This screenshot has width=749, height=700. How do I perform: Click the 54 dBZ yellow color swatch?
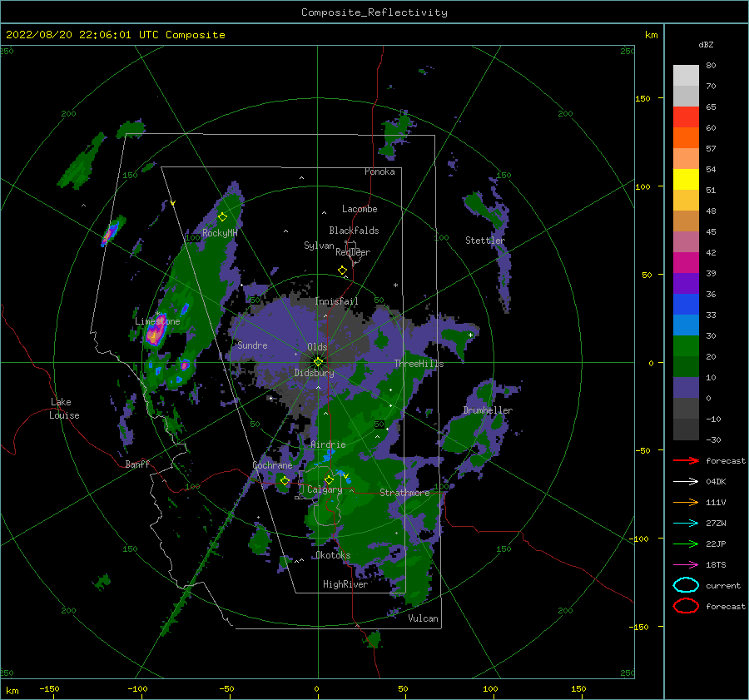click(686, 179)
